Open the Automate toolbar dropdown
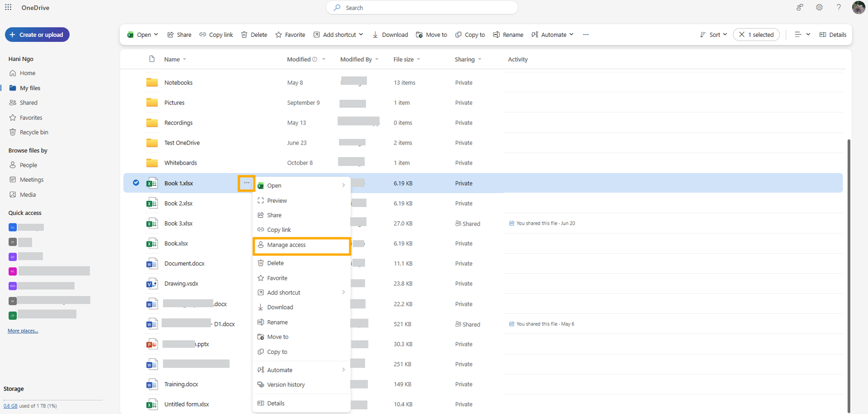 [x=552, y=34]
